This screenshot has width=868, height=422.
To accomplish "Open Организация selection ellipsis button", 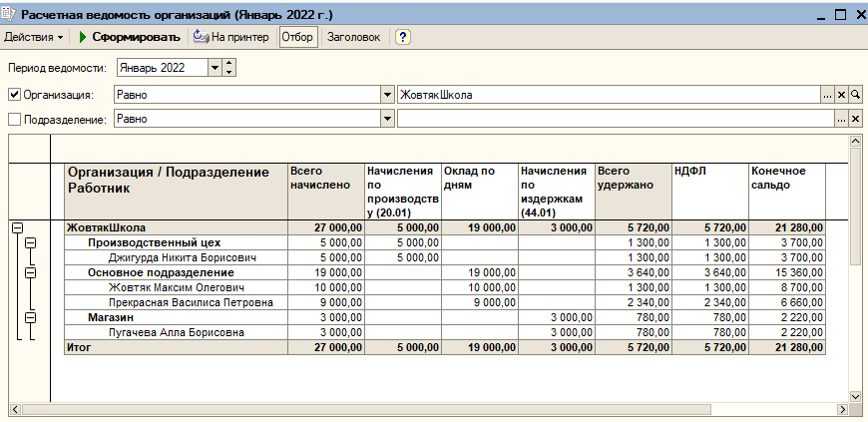I will tap(827, 95).
